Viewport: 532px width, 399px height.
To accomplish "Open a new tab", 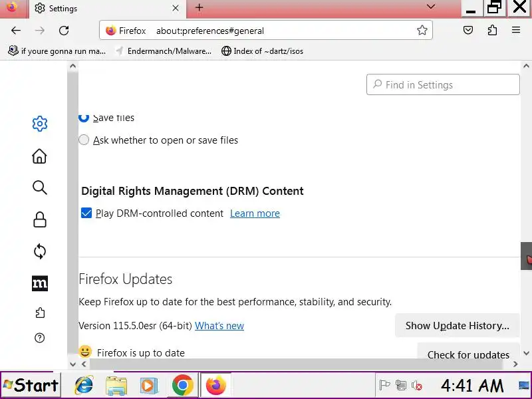I will [199, 7].
